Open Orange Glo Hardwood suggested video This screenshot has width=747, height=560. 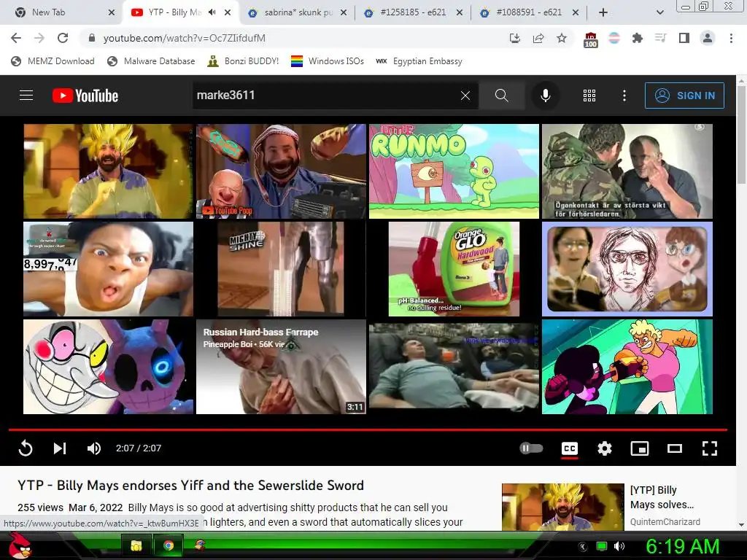click(x=454, y=269)
